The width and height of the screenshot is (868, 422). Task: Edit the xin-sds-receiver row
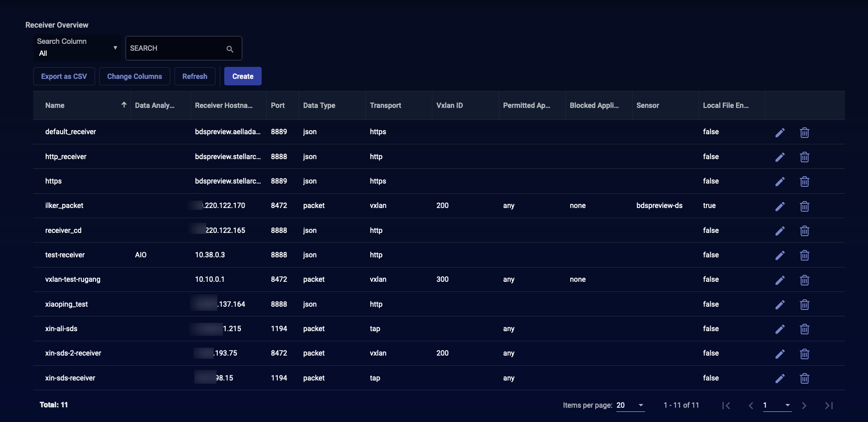pos(780,379)
